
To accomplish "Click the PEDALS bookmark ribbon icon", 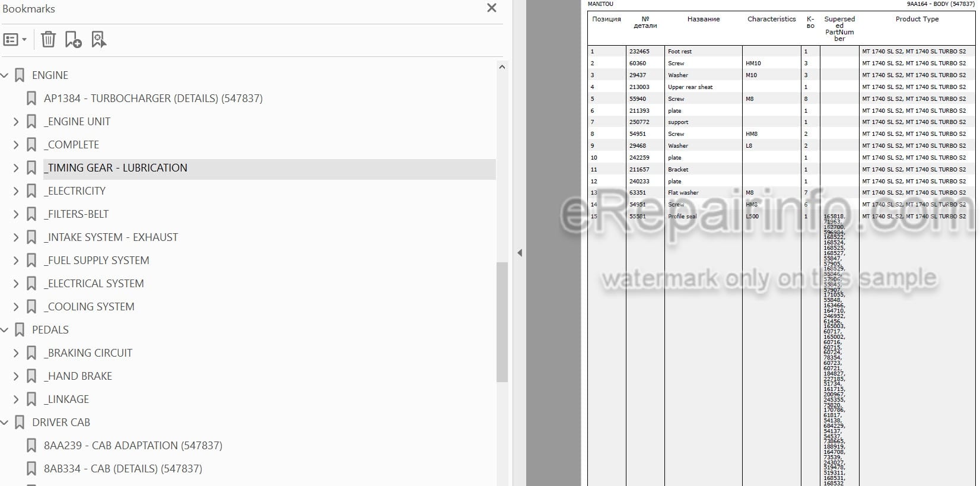I will tap(20, 330).
